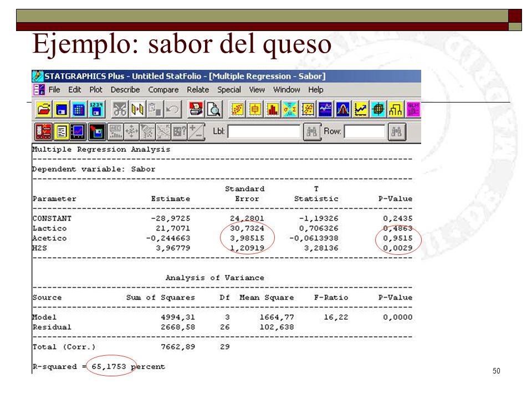
Task: Open Print Preview magnifier icon
Action: tap(214, 110)
